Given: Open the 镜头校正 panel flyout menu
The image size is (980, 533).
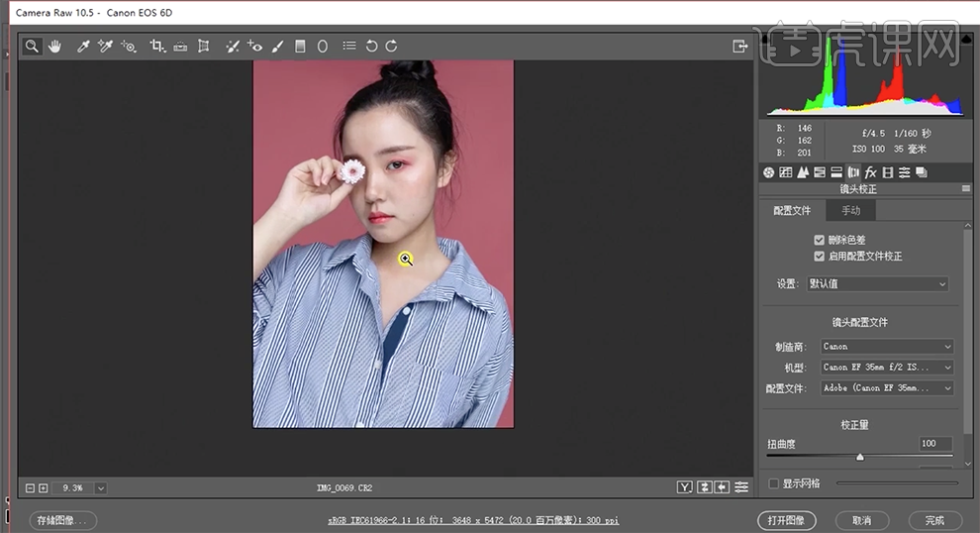Looking at the screenshot, I should click(x=966, y=189).
